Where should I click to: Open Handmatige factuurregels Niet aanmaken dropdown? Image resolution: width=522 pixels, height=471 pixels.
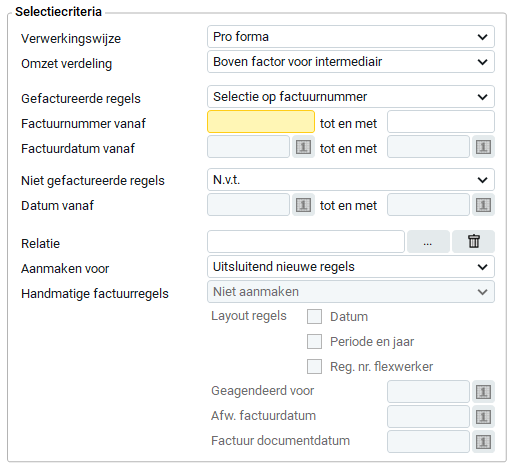[351, 292]
